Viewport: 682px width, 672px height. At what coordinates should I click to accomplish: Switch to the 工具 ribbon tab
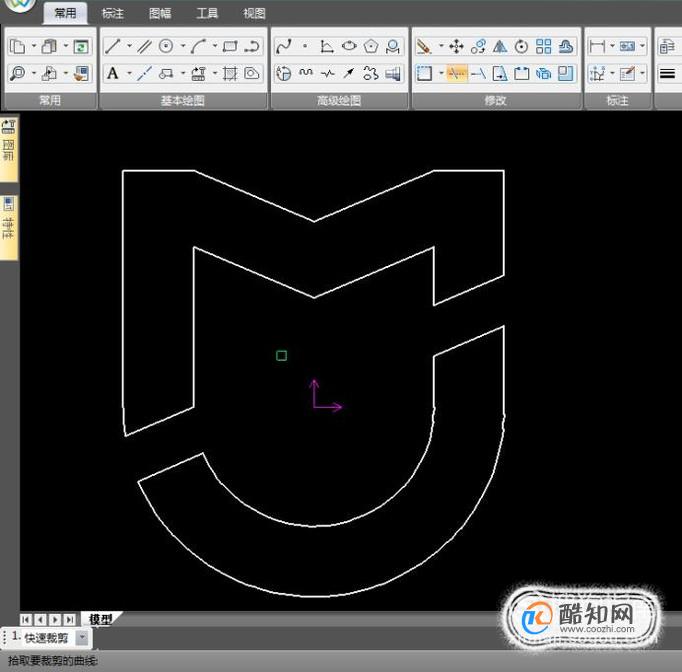[207, 13]
